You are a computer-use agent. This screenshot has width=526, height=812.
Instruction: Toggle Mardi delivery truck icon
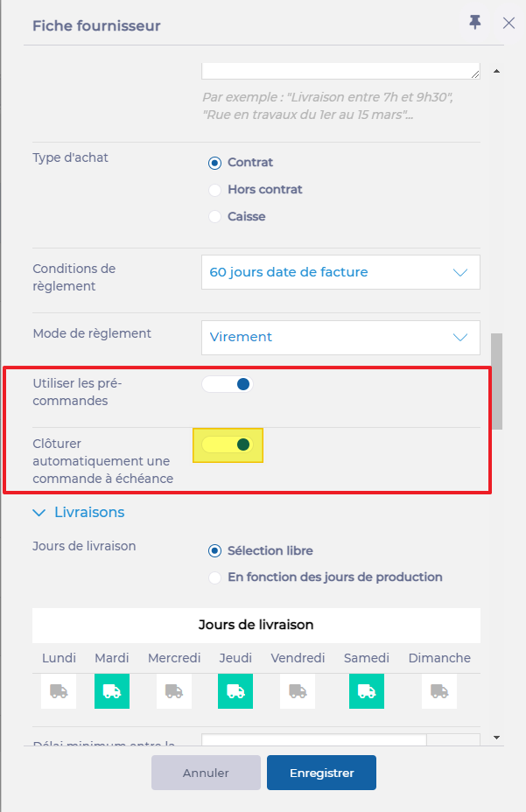[x=112, y=691]
